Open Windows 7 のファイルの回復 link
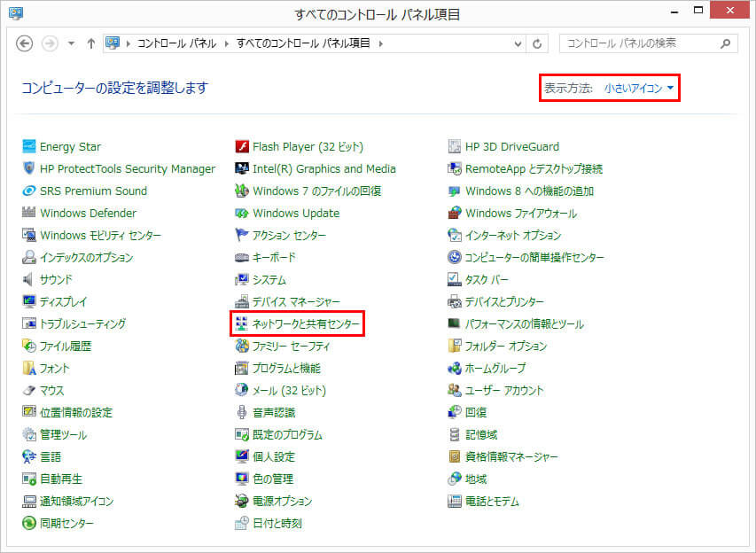This screenshot has width=756, height=553. click(x=316, y=191)
